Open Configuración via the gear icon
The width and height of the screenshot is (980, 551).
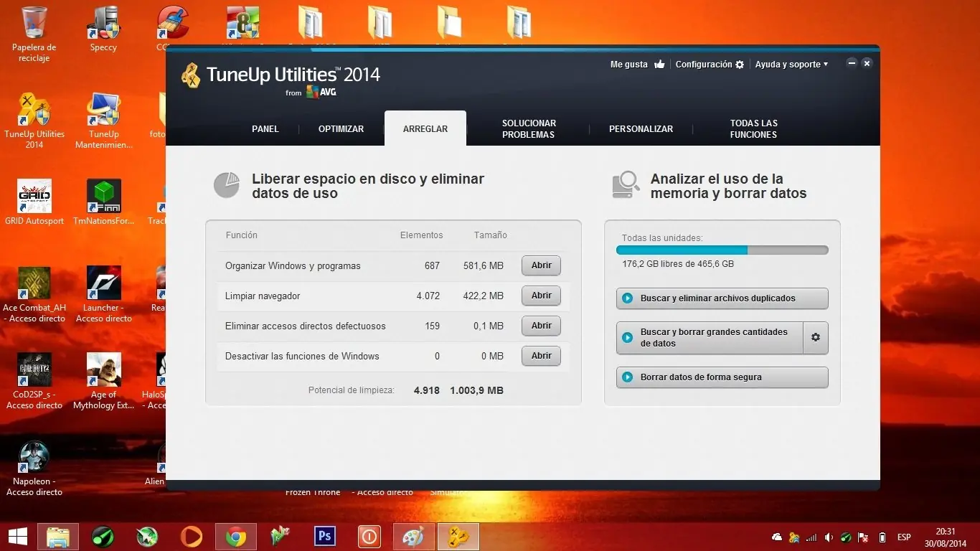pos(740,65)
